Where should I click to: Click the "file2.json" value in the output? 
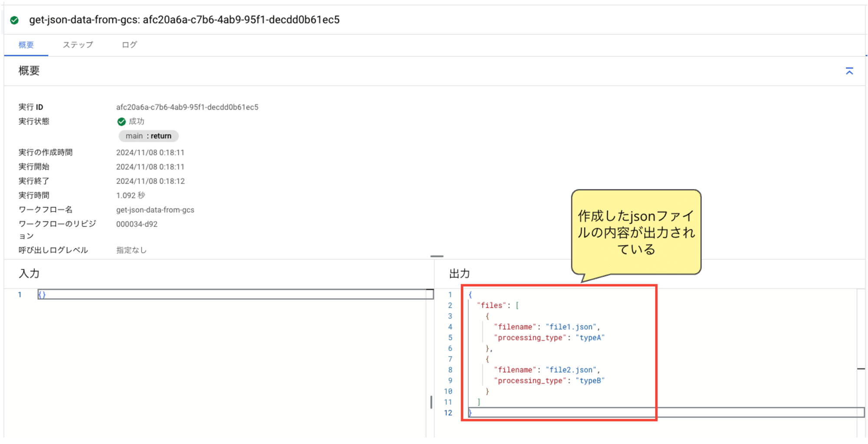click(571, 370)
